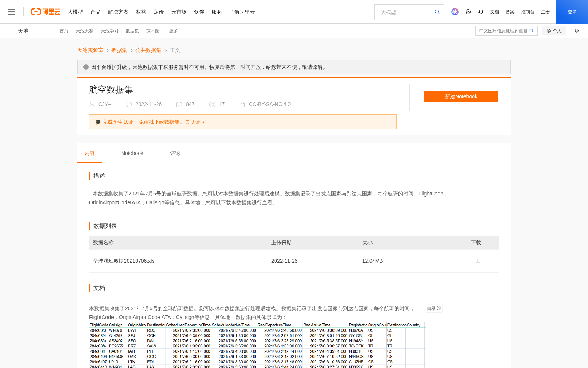Click the CC-BY-SA-NC 4.0 license text
Viewport: 588px width, 368px height.
[270, 105]
